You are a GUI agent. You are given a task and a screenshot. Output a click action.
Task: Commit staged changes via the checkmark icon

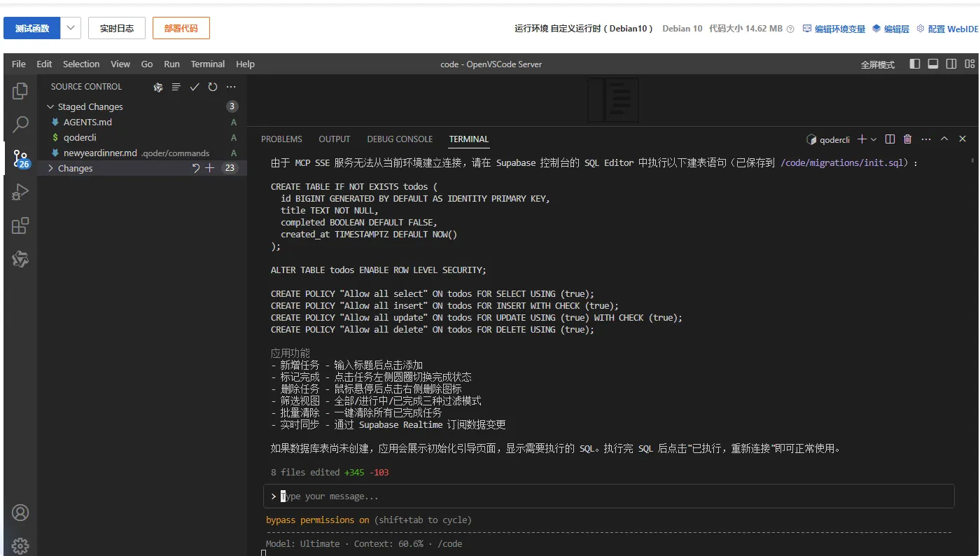click(x=195, y=87)
